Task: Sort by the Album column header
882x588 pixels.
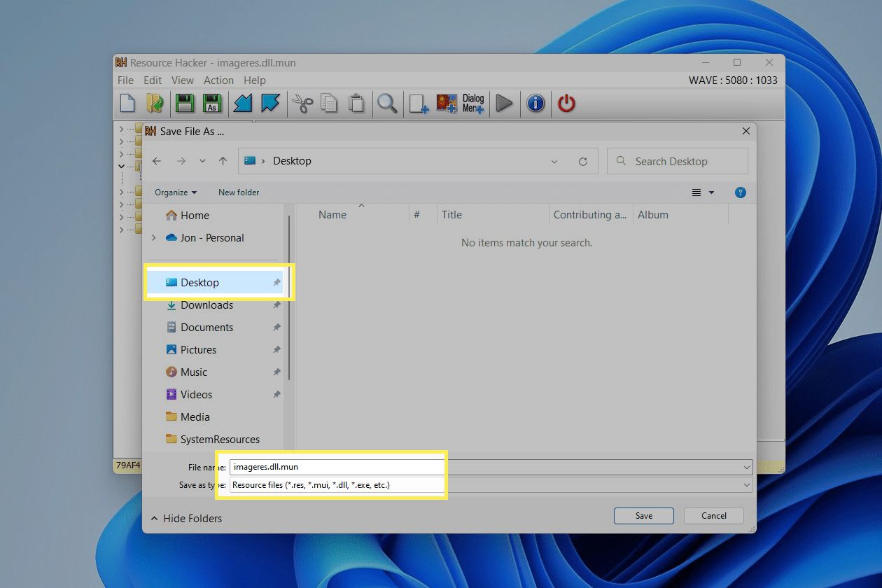Action: click(653, 215)
